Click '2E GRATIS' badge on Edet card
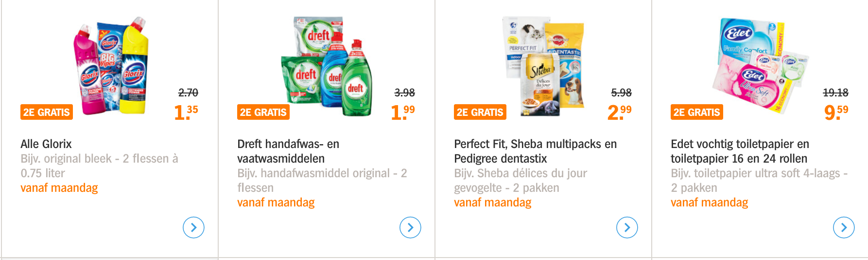Viewport: 868px width, 260px height. click(x=697, y=112)
